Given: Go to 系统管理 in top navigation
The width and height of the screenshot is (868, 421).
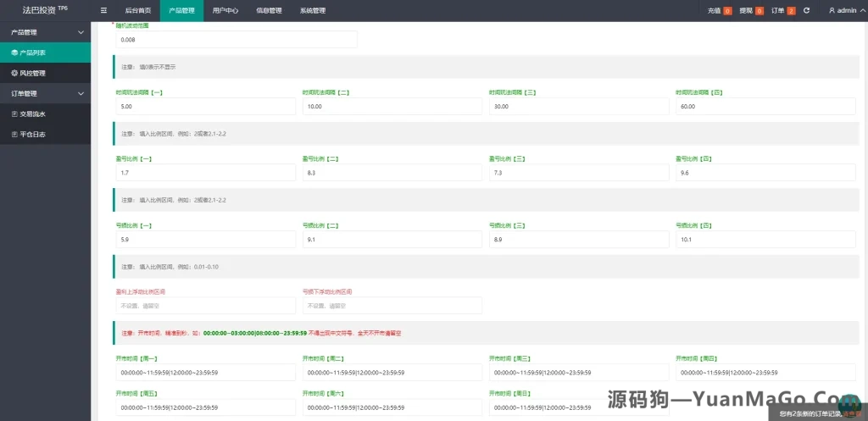Looking at the screenshot, I should (312, 11).
